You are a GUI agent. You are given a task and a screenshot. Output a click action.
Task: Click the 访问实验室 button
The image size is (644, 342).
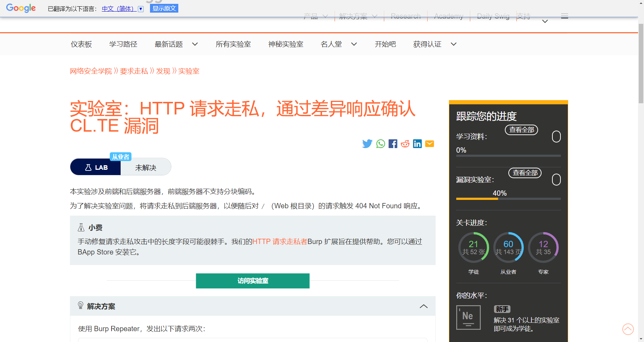coord(252,281)
